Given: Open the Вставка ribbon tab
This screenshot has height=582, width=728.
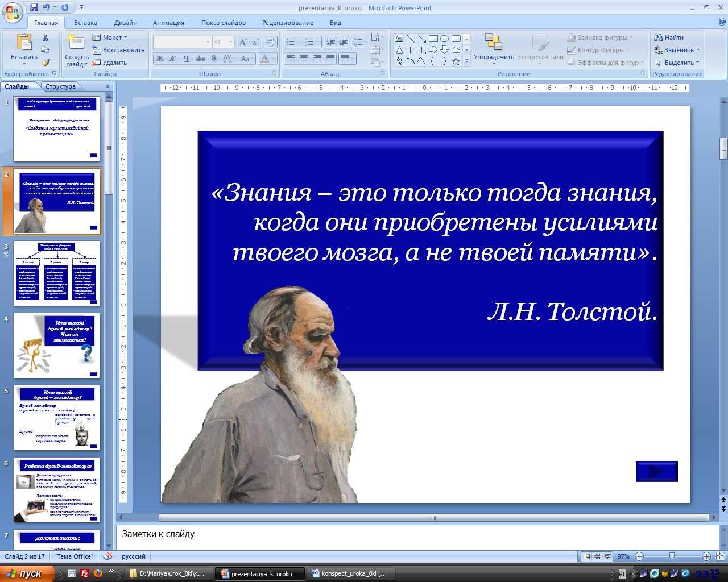Looking at the screenshot, I should pos(85,23).
